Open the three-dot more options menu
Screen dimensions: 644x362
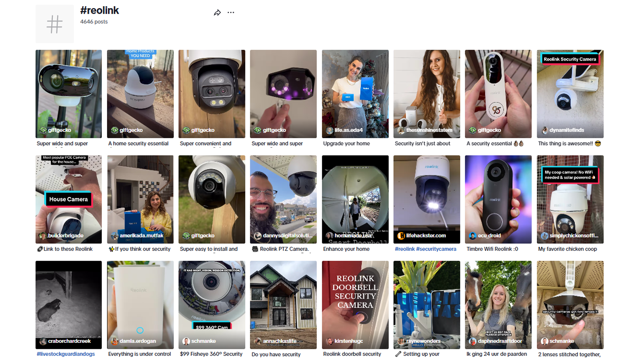[231, 13]
